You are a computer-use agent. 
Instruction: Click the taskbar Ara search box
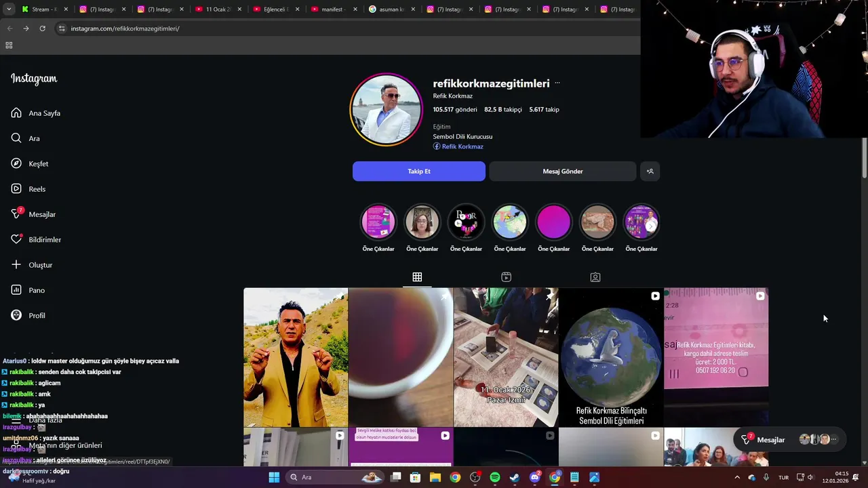(335, 477)
